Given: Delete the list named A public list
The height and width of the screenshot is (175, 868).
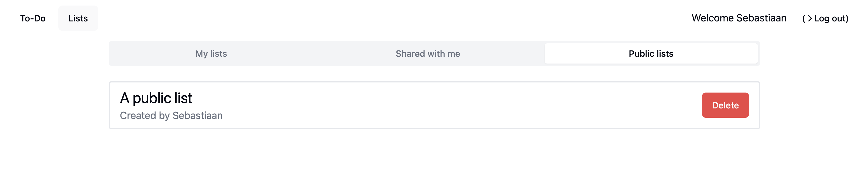Looking at the screenshot, I should tap(725, 105).
